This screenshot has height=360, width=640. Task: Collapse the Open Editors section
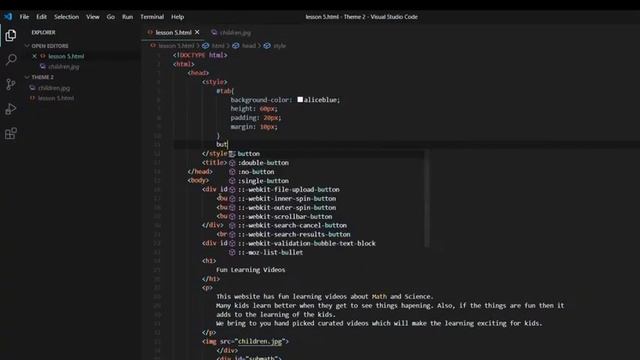click(x=50, y=46)
